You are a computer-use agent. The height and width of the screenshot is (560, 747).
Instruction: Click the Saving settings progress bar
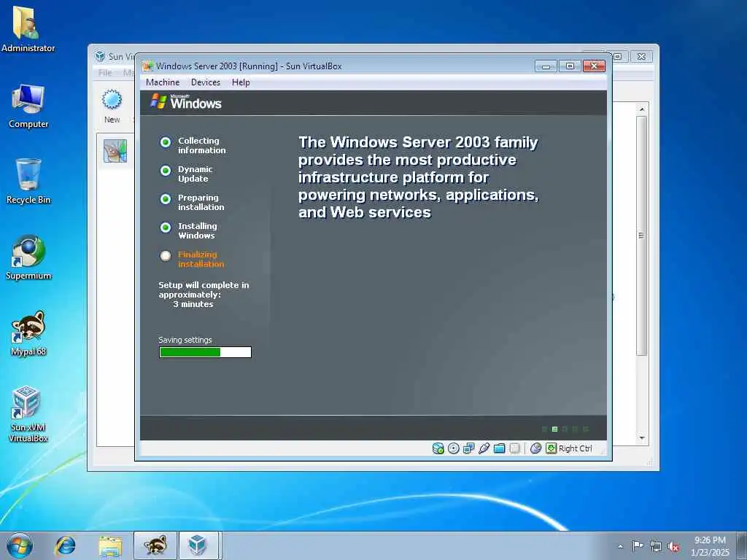click(205, 352)
